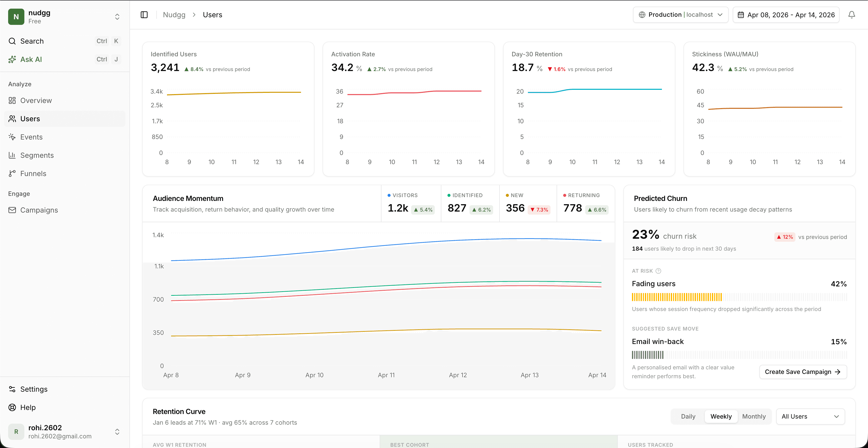Click the Segments bar-chart icon
Image resolution: width=868 pixels, height=448 pixels.
point(12,155)
